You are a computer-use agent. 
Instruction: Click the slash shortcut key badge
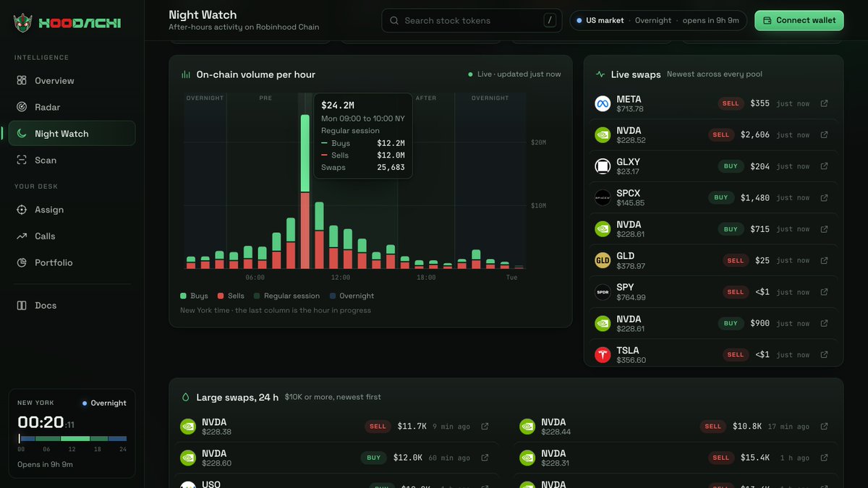(x=550, y=20)
